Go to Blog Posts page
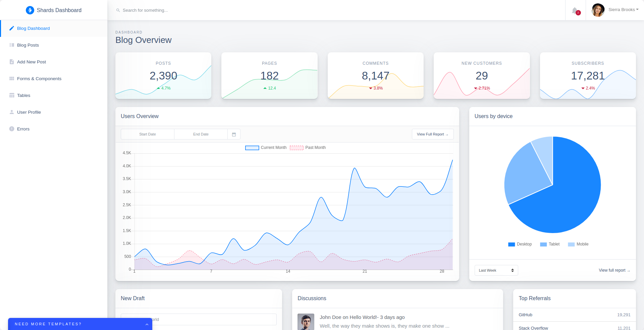 54,45
